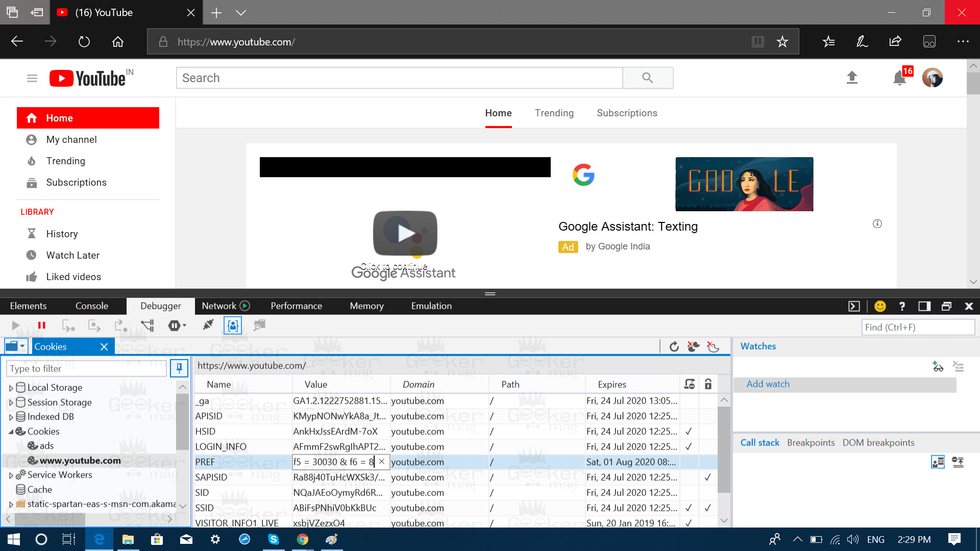Click the Continue (play) debugger button
980x551 pixels.
15,325
